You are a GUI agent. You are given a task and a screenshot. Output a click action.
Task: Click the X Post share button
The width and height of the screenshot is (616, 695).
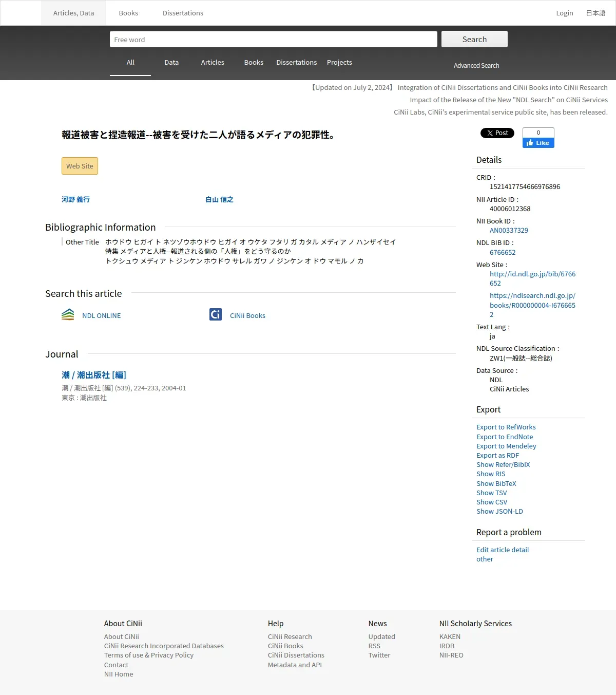click(x=497, y=133)
